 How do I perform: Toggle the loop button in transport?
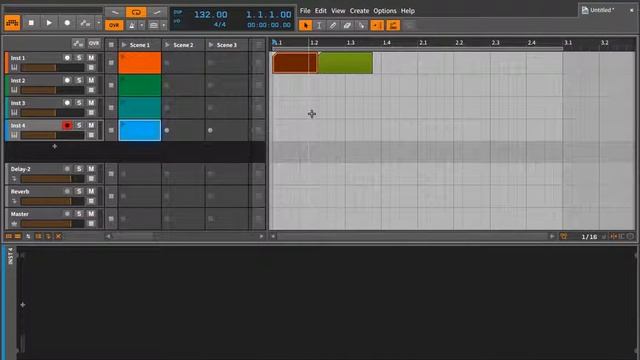[x=136, y=12]
